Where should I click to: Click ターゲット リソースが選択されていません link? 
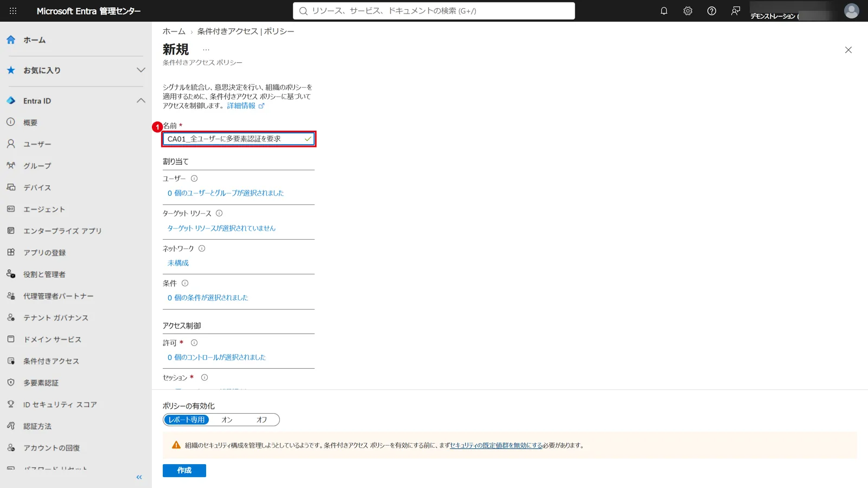tap(221, 228)
